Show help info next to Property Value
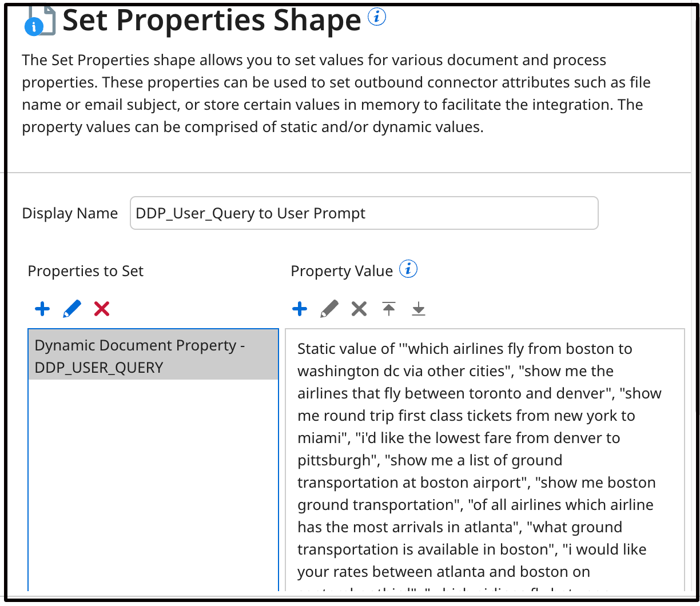This screenshot has width=700, height=606. coord(408,269)
